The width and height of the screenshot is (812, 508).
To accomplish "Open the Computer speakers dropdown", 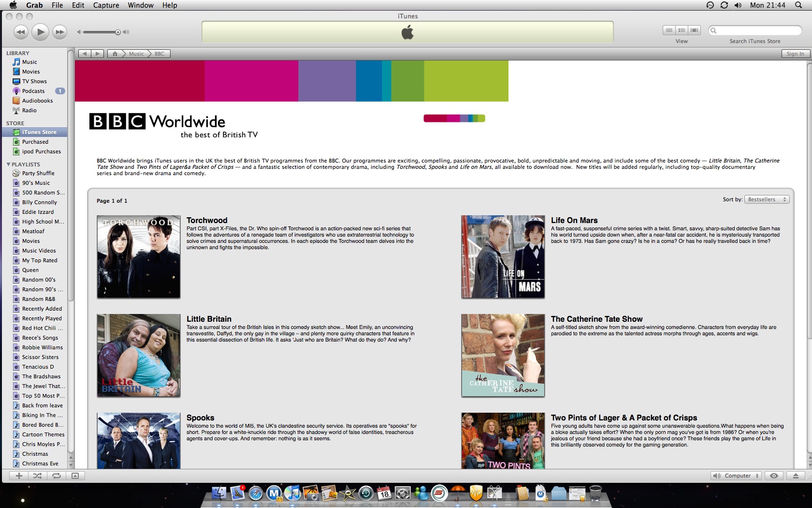I will (737, 476).
